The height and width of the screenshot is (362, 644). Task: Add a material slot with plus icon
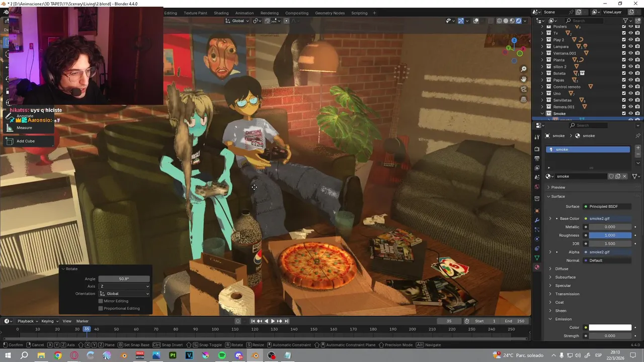(638, 148)
